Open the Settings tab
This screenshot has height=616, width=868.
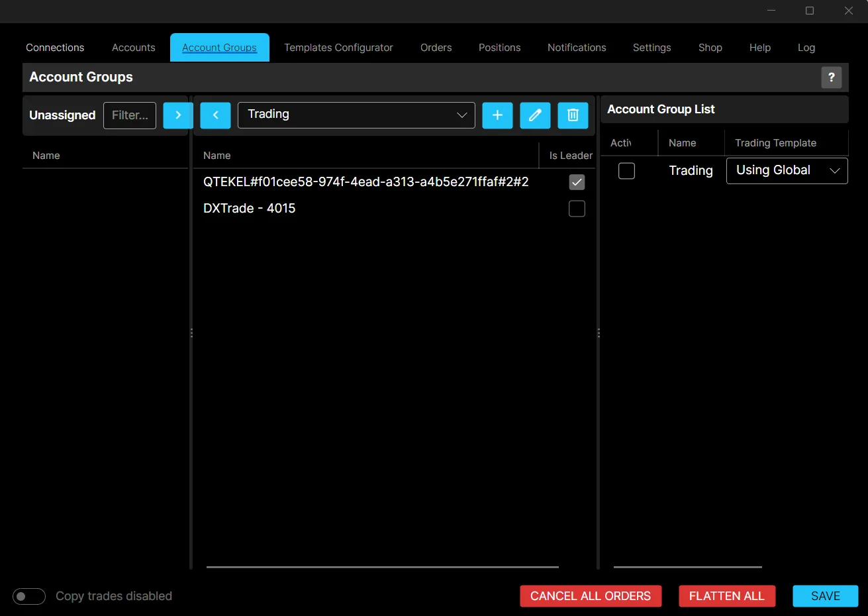(x=651, y=48)
